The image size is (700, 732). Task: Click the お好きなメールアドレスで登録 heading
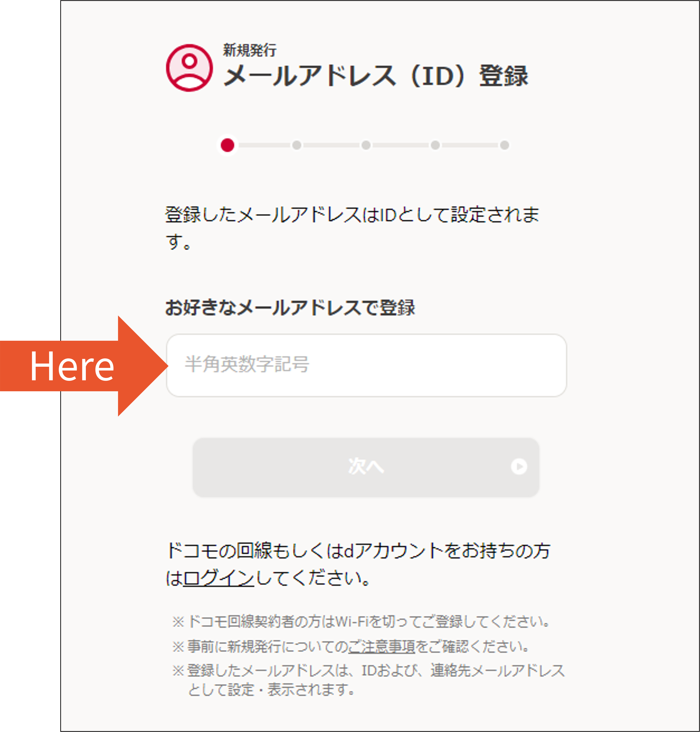[290, 308]
